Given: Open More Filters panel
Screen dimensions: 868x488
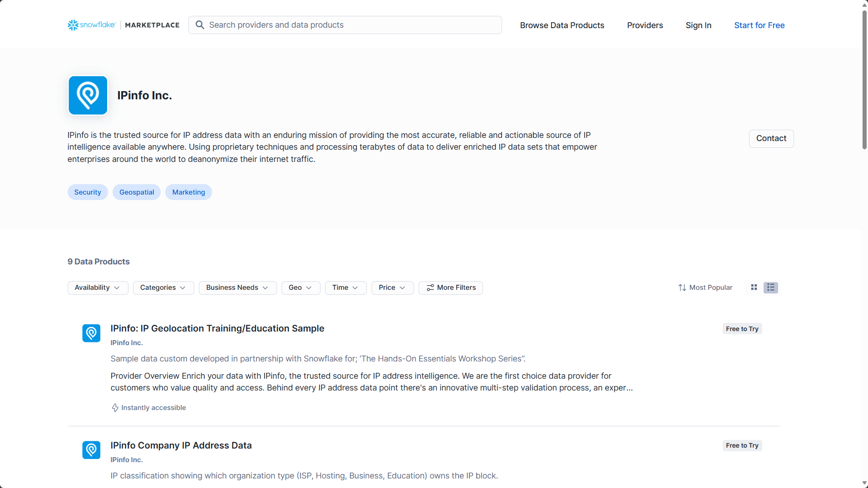Looking at the screenshot, I should pyautogui.click(x=451, y=288).
